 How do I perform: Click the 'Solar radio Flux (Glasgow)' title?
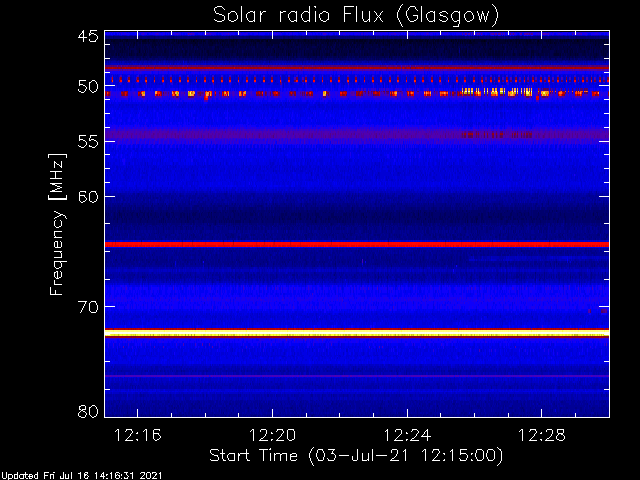pyautogui.click(x=356, y=16)
